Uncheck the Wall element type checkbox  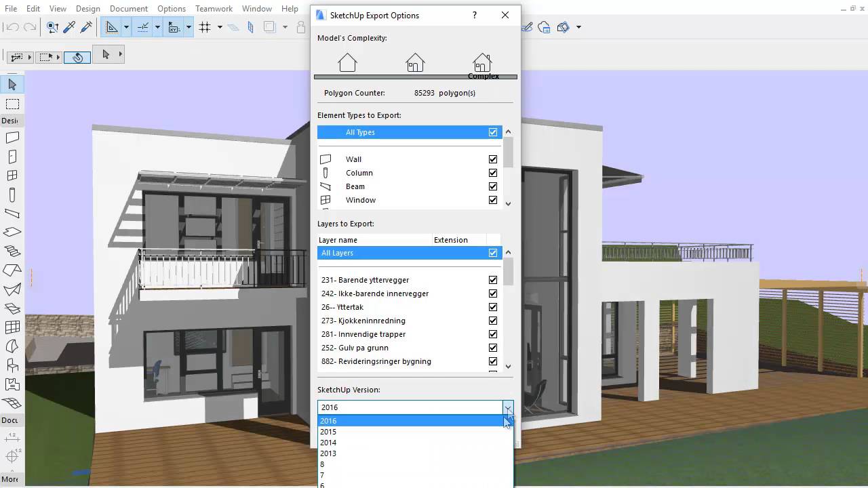click(493, 159)
